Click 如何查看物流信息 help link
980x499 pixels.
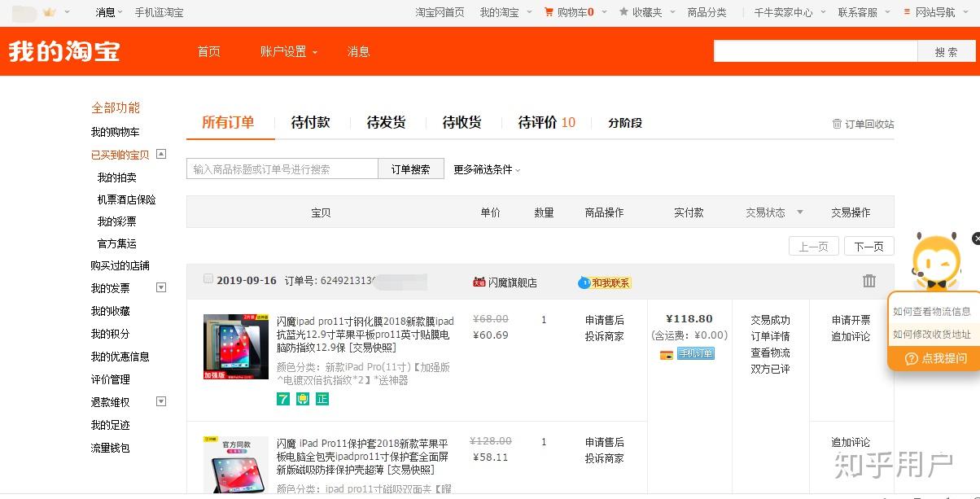point(932,312)
